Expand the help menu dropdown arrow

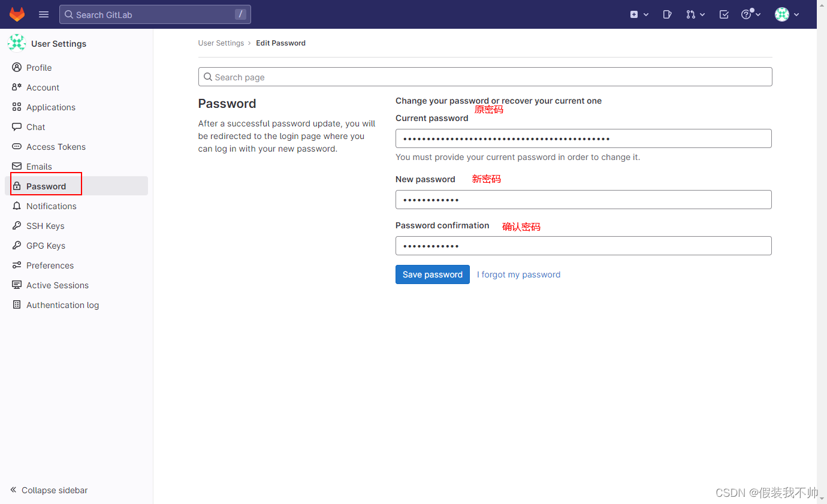[758, 14]
